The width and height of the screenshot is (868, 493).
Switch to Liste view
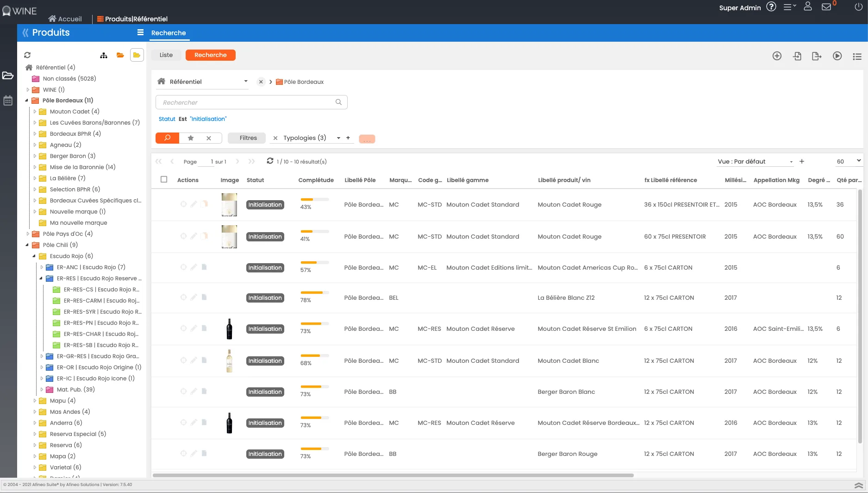click(166, 55)
